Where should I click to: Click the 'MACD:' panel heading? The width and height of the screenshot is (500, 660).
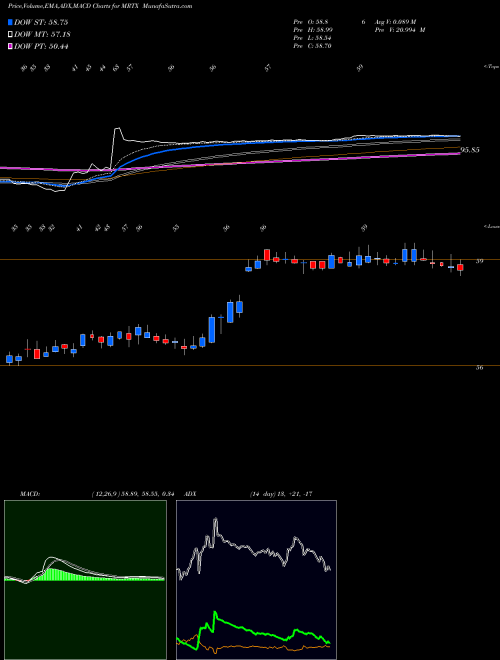(x=30, y=494)
